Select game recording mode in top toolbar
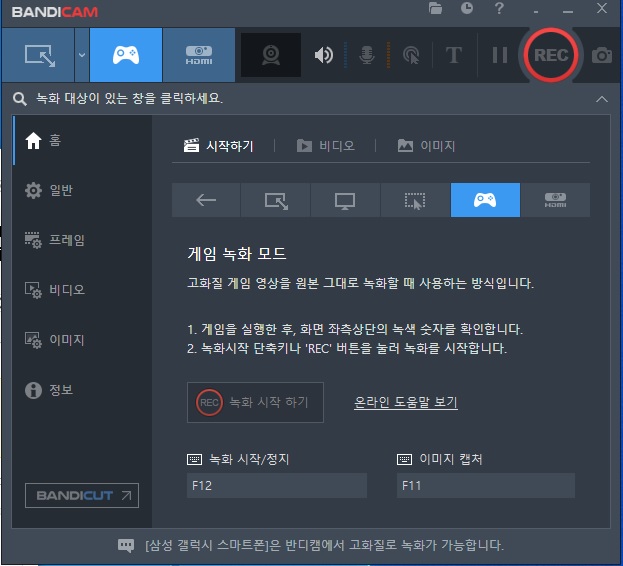The width and height of the screenshot is (623, 566). click(126, 55)
